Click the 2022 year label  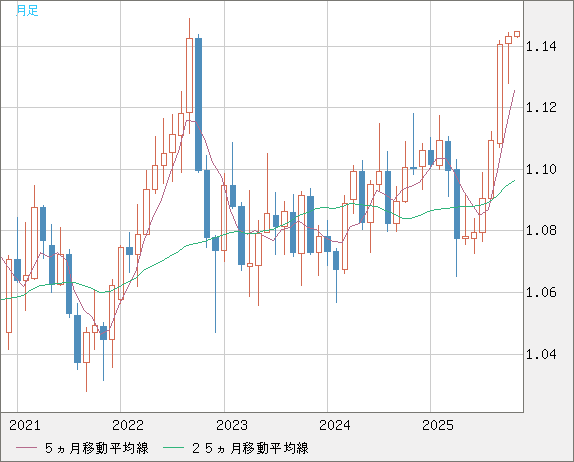click(x=128, y=425)
